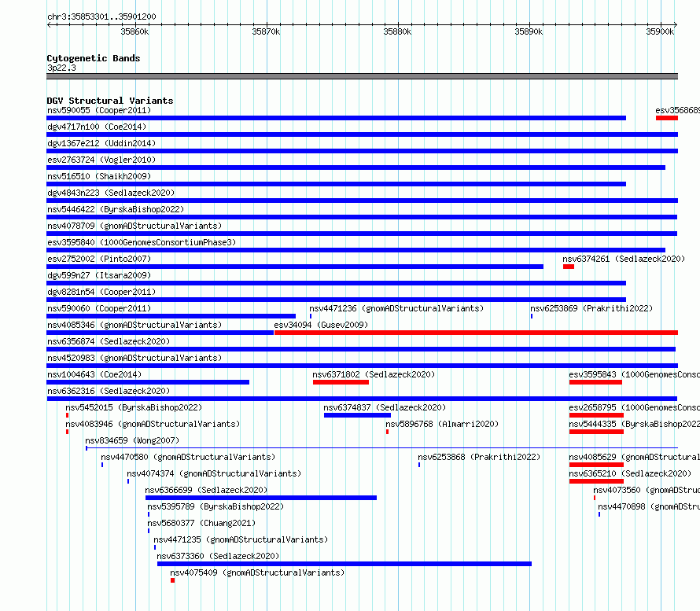Click nsv4470898 variant label
700x611 pixels.
649,506
